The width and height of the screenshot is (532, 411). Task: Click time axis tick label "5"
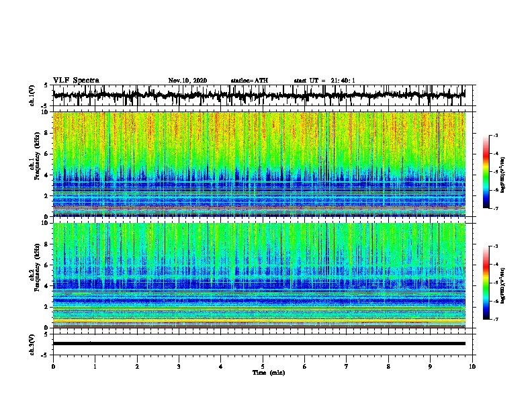click(x=263, y=367)
